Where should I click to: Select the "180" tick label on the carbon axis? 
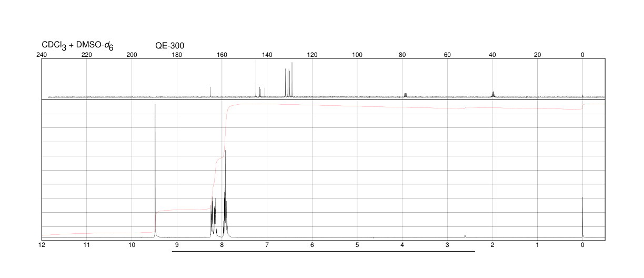(177, 54)
